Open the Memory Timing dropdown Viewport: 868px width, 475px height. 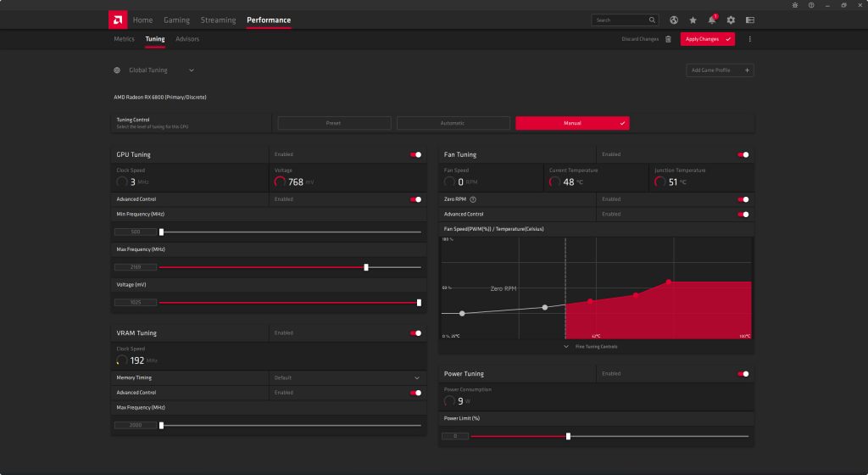point(416,377)
